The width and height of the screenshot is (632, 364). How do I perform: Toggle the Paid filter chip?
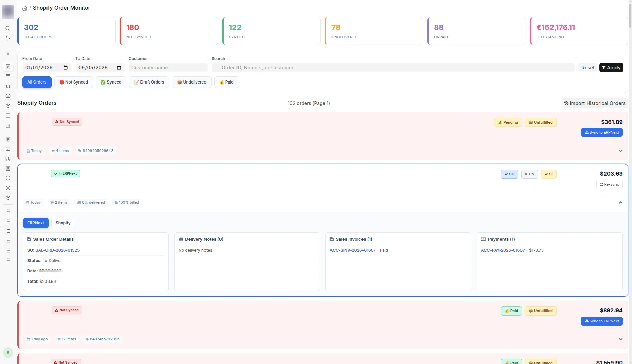[226, 82]
